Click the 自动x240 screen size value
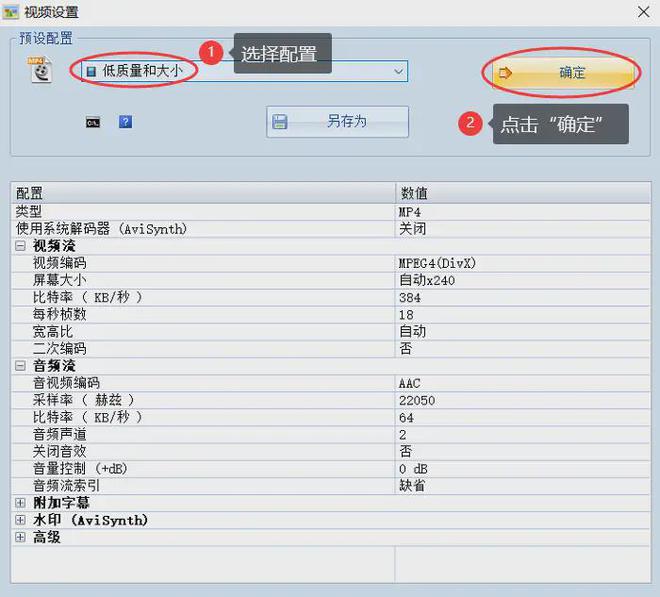 coord(427,280)
